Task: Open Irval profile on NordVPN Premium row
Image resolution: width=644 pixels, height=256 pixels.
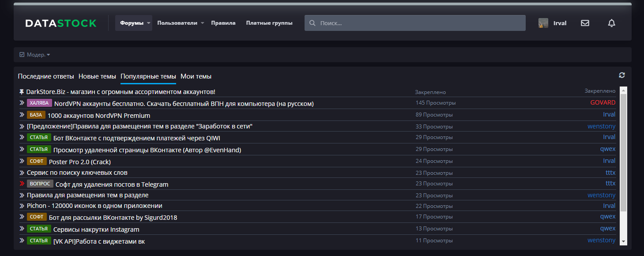Action: [x=609, y=114]
